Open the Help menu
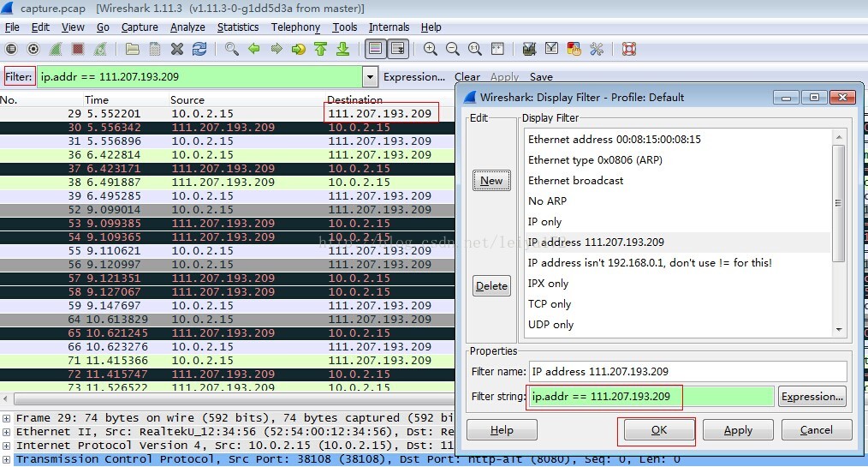868x467 pixels. (431, 27)
